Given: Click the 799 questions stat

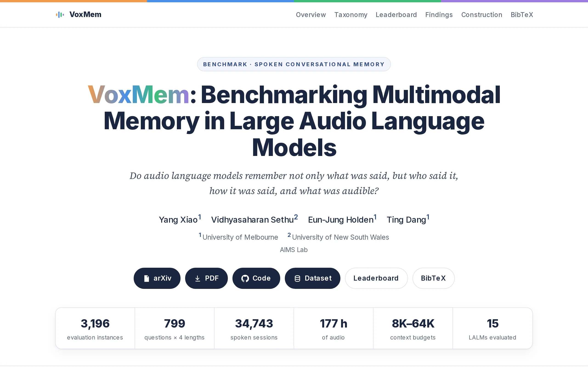Looking at the screenshot, I should pos(175,328).
